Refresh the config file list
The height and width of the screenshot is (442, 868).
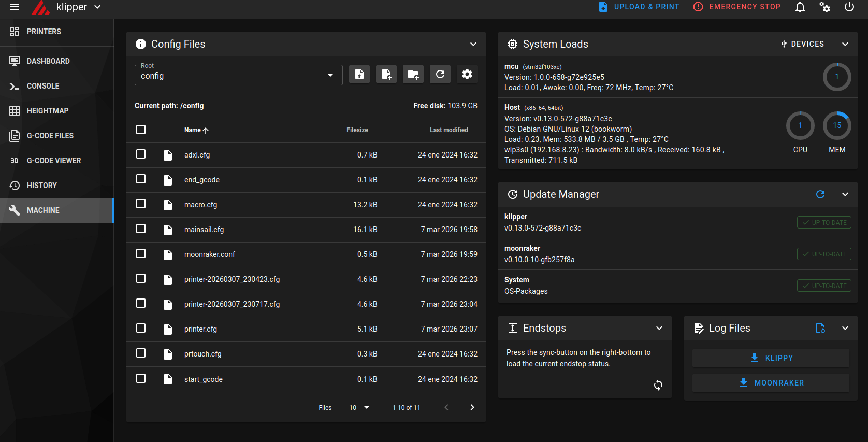pos(440,75)
